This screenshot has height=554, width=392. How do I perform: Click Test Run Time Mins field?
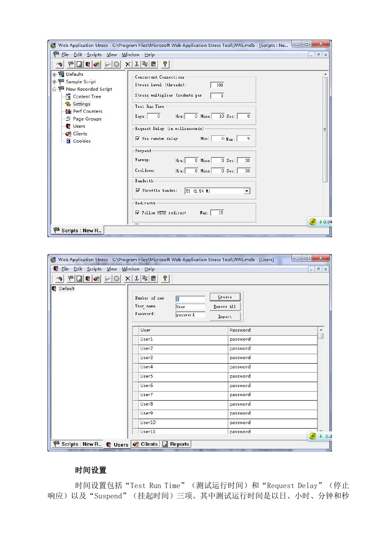tap(217, 116)
